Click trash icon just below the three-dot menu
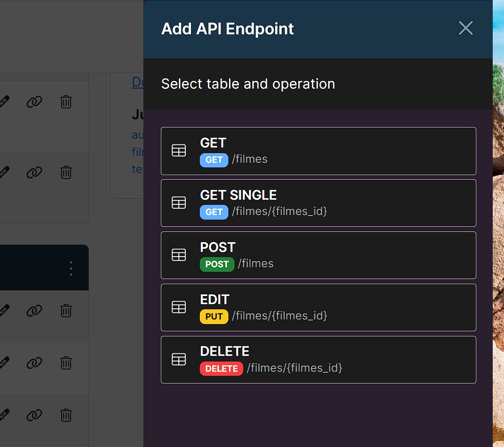Screen dimensions: 504x447 (x=66, y=310)
